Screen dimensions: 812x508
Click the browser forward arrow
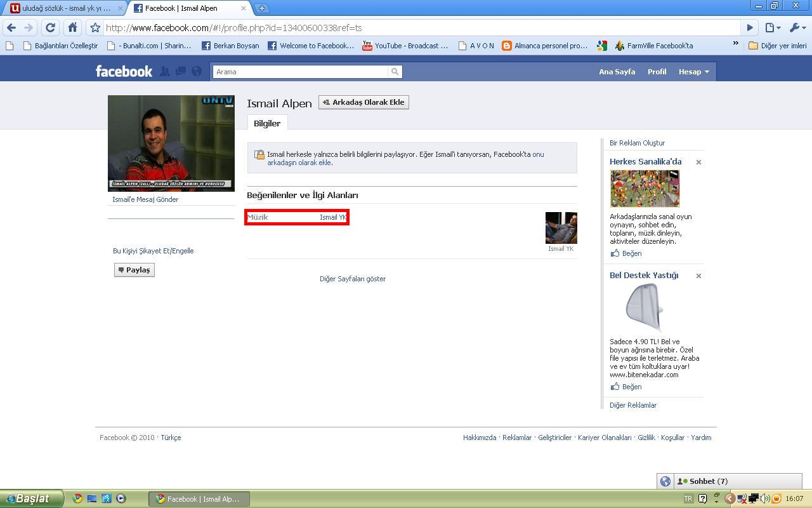point(28,28)
